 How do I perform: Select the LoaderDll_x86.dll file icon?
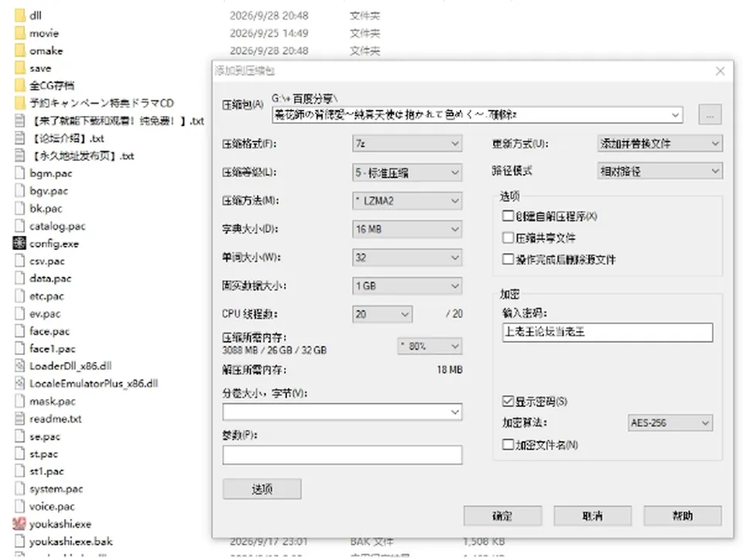(x=20, y=366)
